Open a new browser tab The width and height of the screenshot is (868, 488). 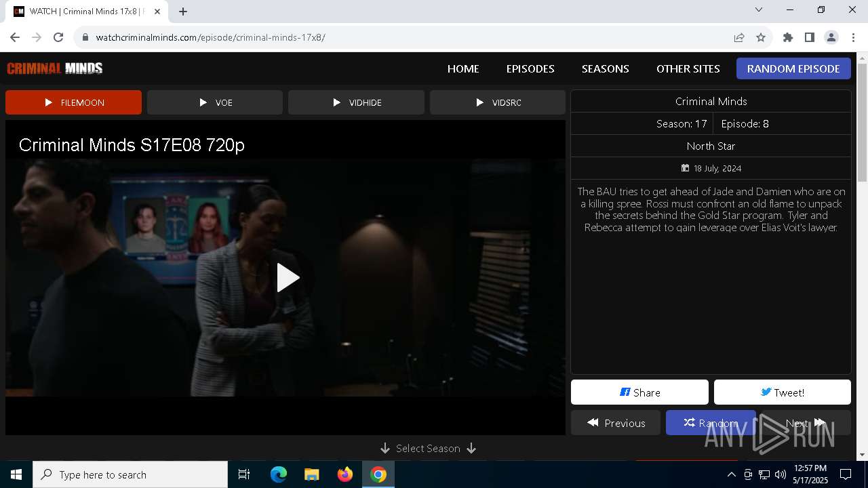click(183, 11)
